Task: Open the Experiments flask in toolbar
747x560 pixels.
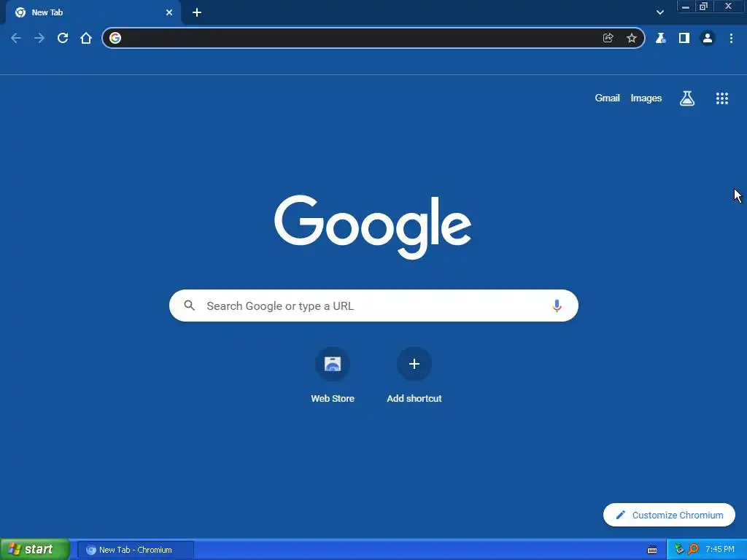Action: [660, 38]
